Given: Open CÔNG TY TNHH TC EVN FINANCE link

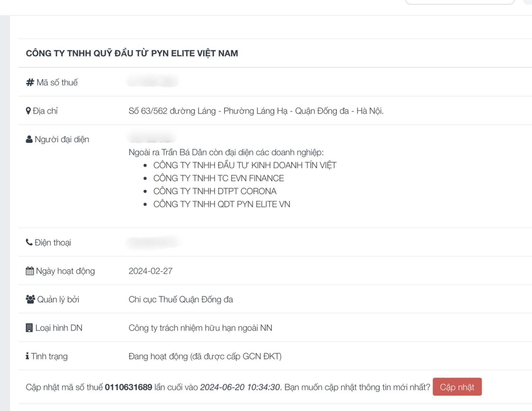Looking at the screenshot, I should (218, 178).
